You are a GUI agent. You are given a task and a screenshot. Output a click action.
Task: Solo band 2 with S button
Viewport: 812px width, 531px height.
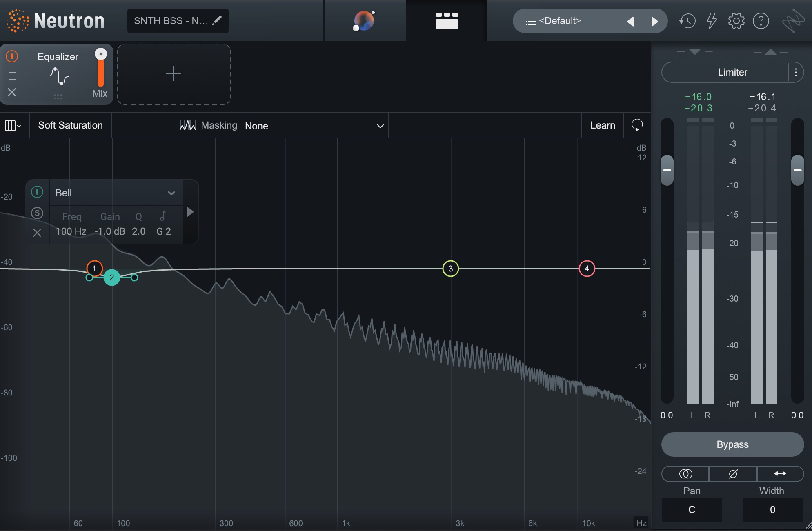click(x=37, y=213)
